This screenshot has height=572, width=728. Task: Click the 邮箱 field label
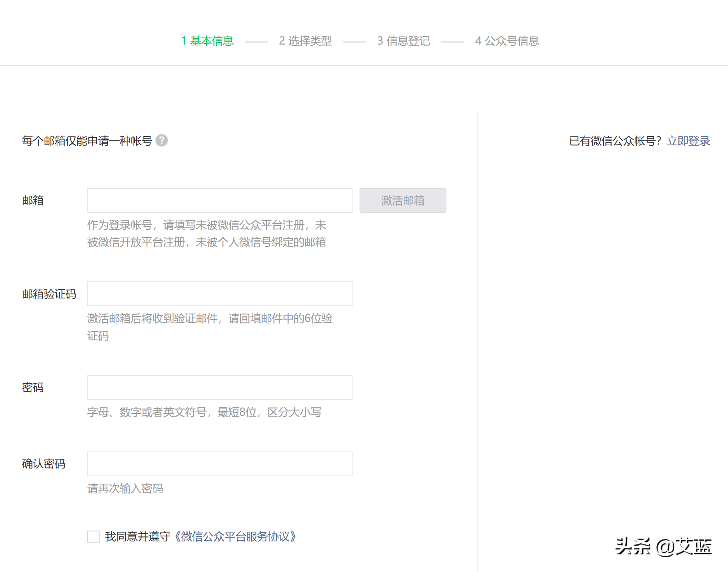[33, 200]
